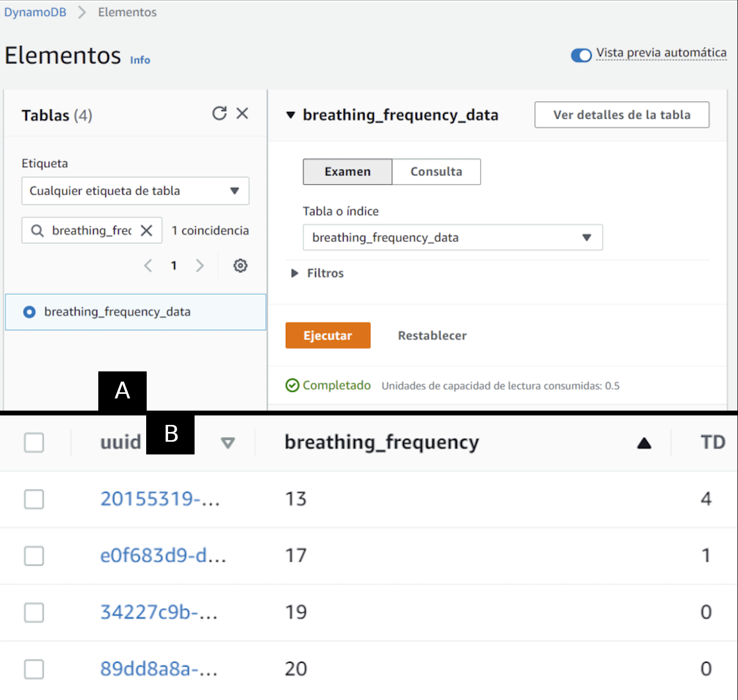Focus the table search input field

coord(92,231)
